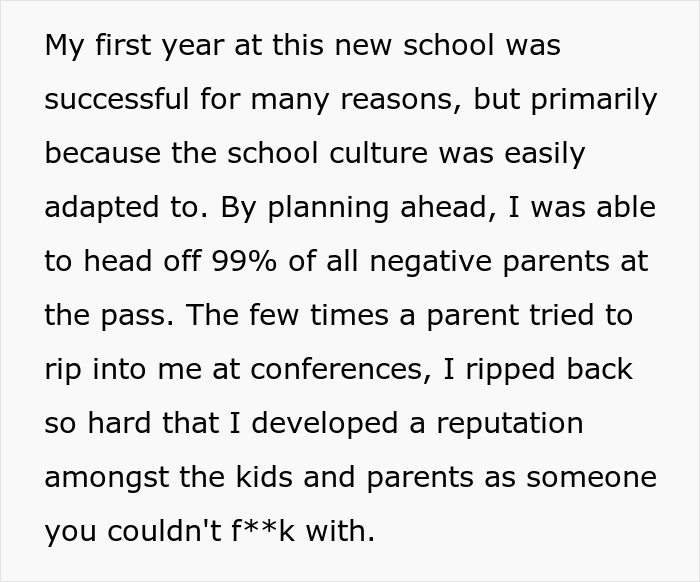The image size is (700, 582).
Task: Click the censored word "f**k"
Action: click(x=263, y=531)
